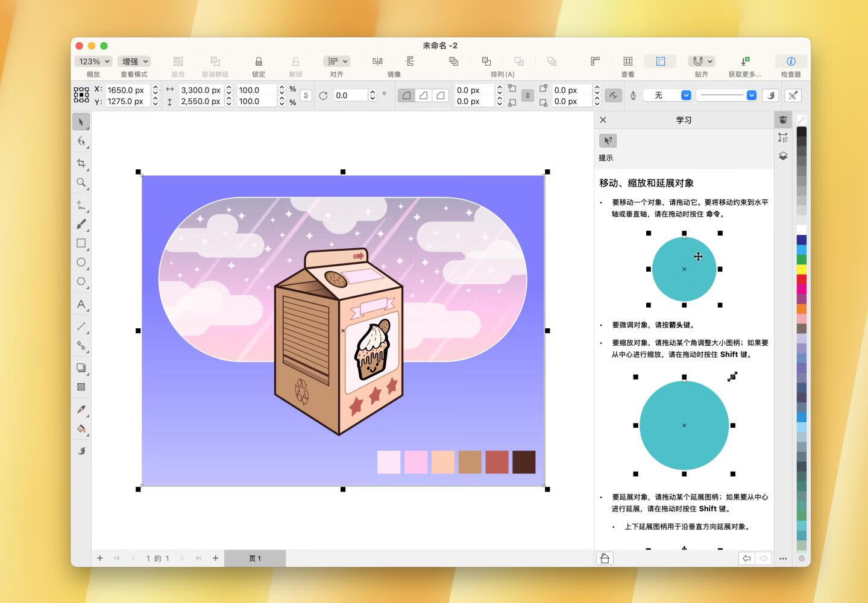Click 获取更多... to get more content

click(745, 61)
